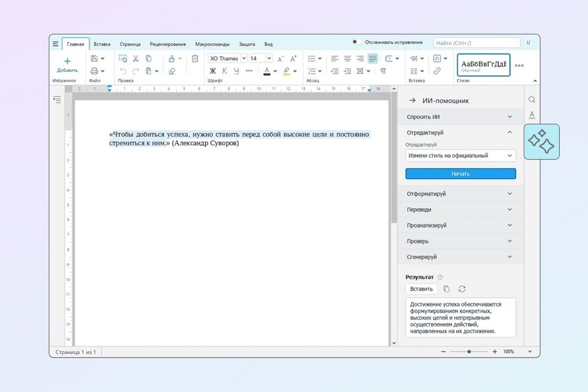Insert a hyperlink with the chain icon
Screen dimensions: 588x392
click(437, 71)
